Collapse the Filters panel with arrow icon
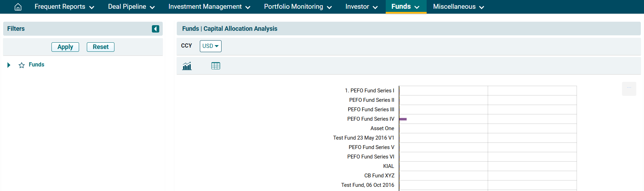 [155, 29]
